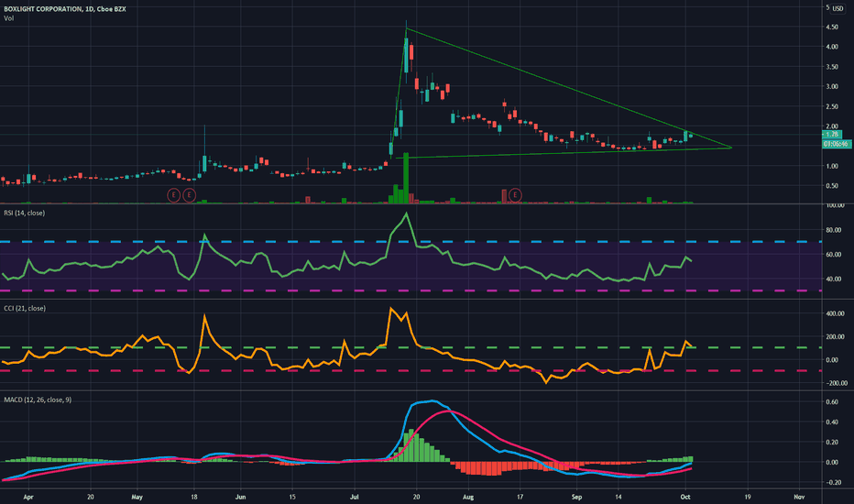Click the 40.00 RSI axis label
854x504 pixels.
pyautogui.click(x=833, y=279)
